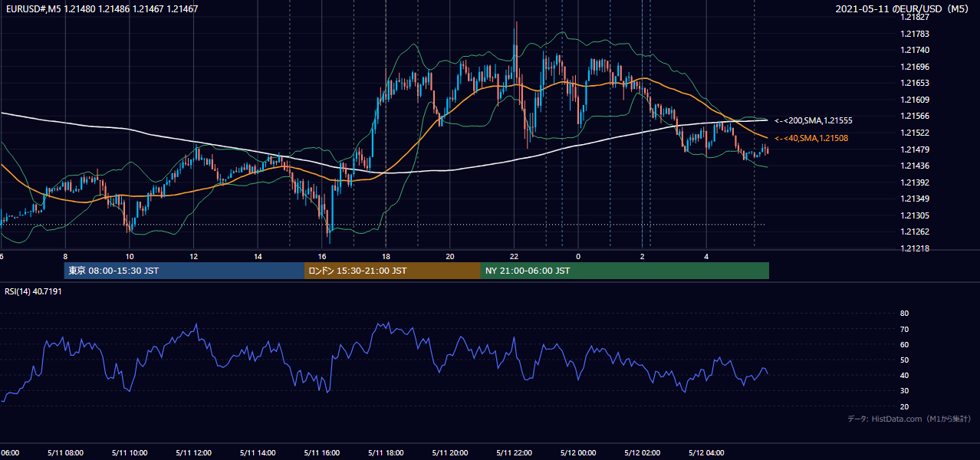Click hour label 10 under the price chart
Viewport: 980px width, 460px height.
click(x=130, y=256)
